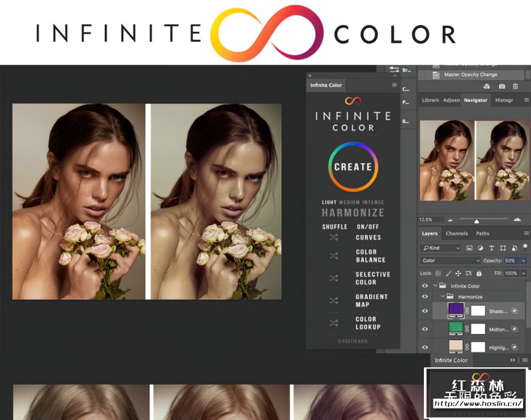The height and width of the screenshot is (420, 531).
Task: Switch to the Channels tab
Action: pos(457,233)
